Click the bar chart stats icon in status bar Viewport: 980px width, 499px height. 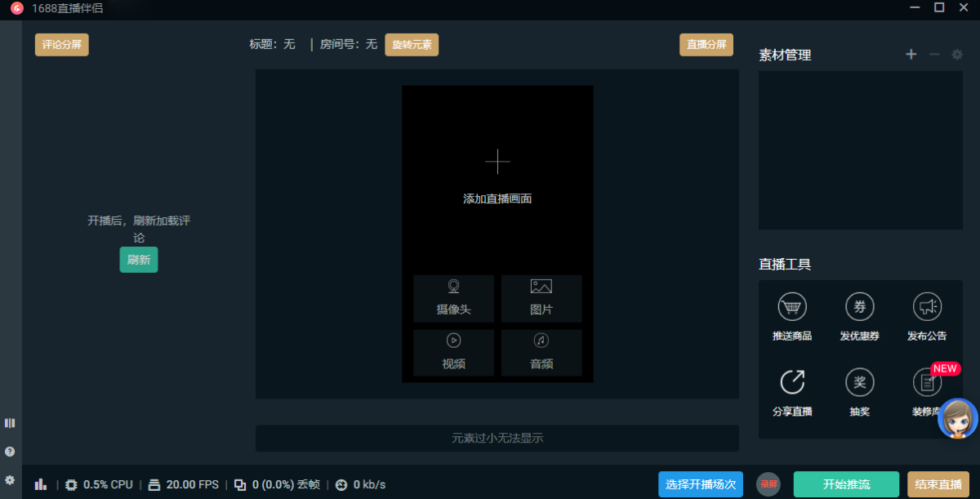click(41, 483)
